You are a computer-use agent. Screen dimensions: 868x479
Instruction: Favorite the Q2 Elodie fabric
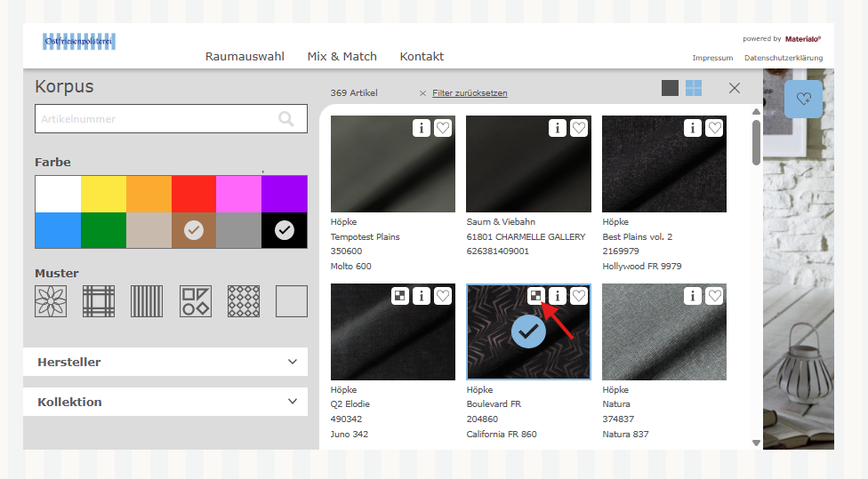coord(443,296)
